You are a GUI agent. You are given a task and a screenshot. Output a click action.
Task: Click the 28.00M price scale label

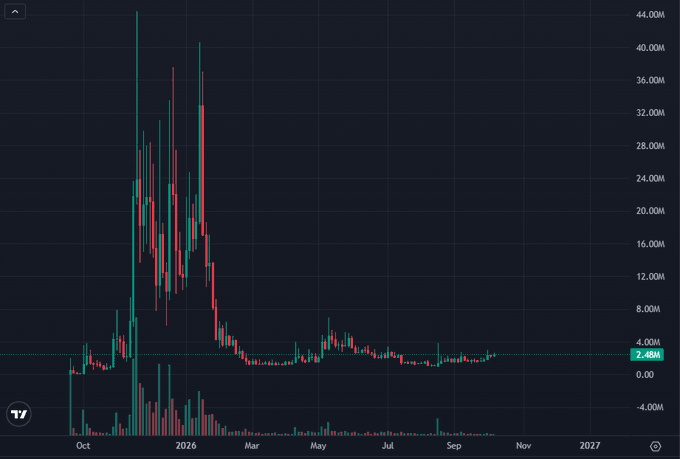click(x=650, y=146)
